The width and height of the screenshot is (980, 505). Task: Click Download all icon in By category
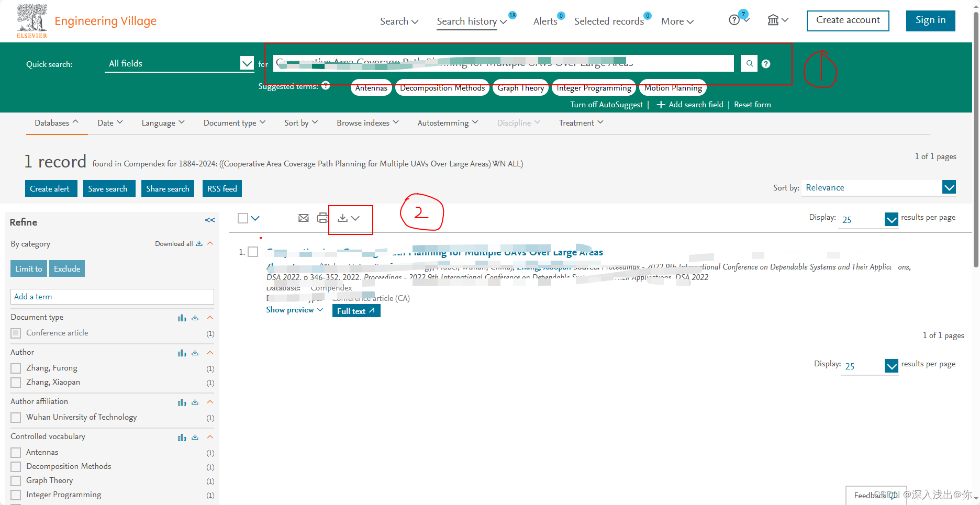199,244
